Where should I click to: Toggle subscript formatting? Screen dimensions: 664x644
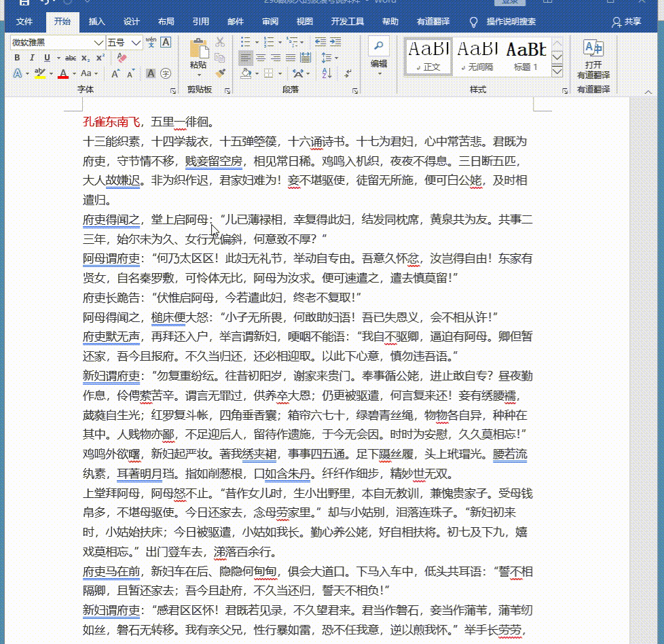[x=85, y=58]
